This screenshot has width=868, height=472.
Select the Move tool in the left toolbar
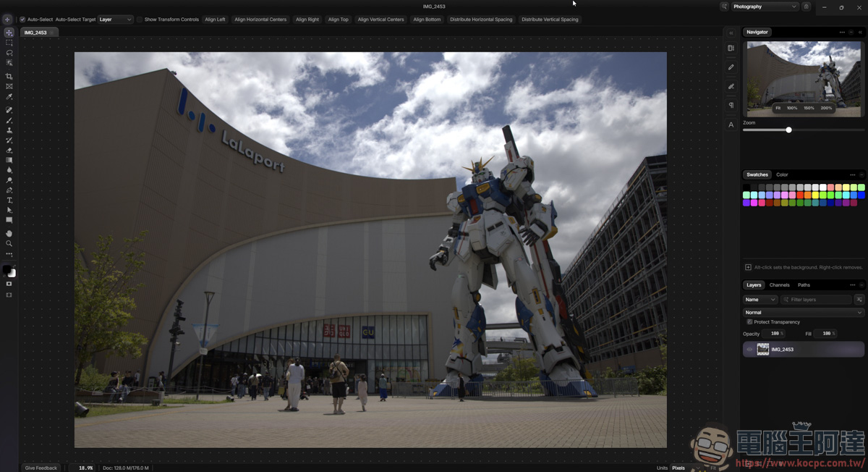[x=9, y=33]
